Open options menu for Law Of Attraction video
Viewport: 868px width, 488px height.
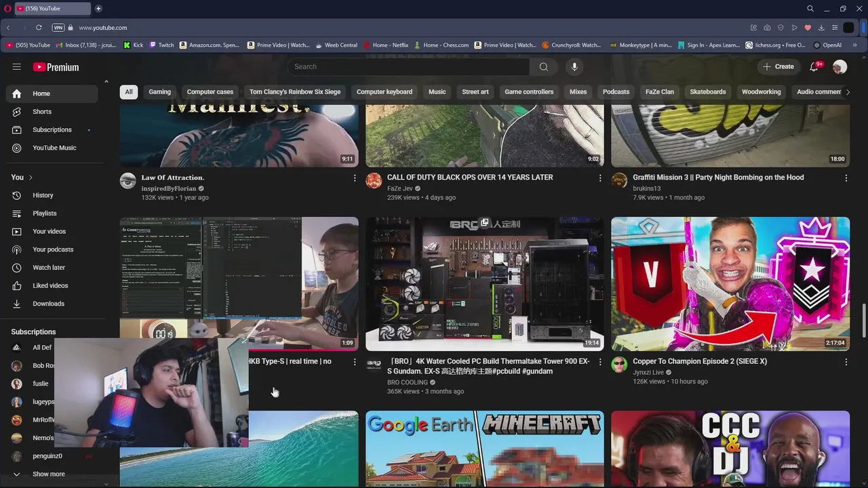pos(354,178)
